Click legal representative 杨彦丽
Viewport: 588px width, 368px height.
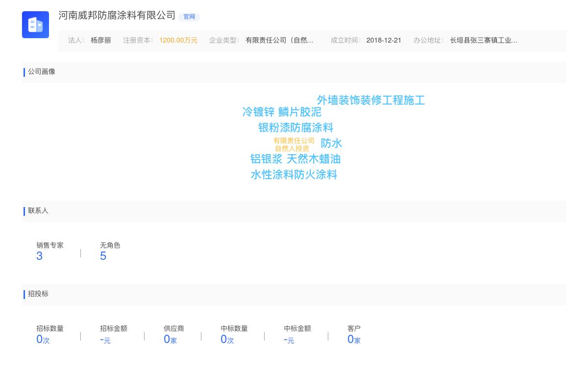(x=101, y=41)
